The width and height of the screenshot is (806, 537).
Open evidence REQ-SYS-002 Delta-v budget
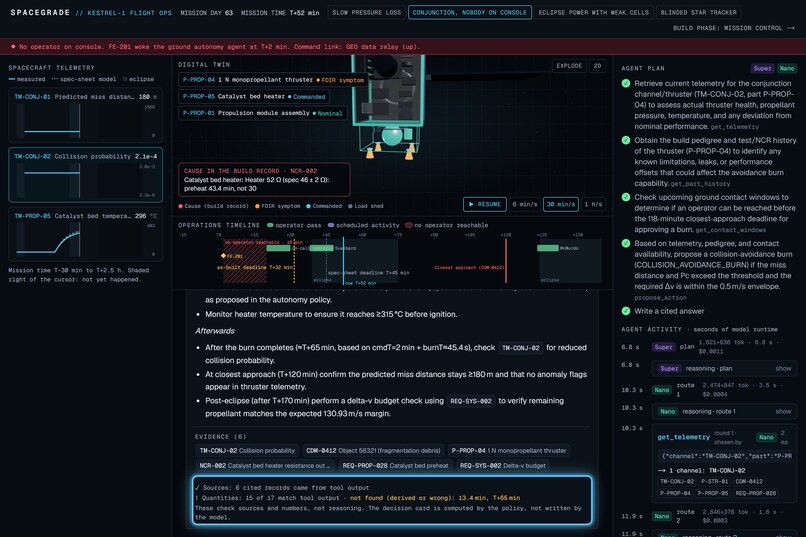pos(503,466)
